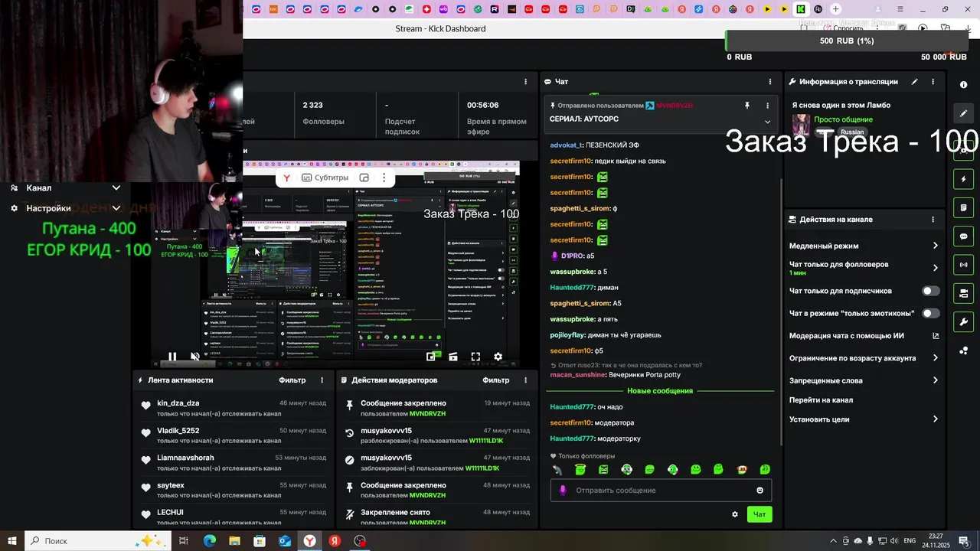Screen dimensions: 980x551
Task: Click the green Чат send button
Action: point(759,514)
